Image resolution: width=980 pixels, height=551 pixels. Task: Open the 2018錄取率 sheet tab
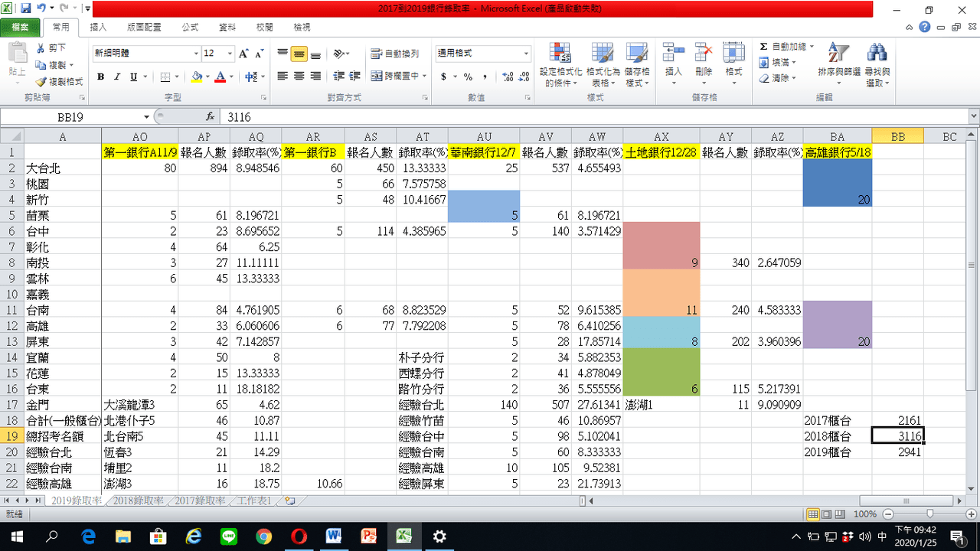click(x=139, y=500)
